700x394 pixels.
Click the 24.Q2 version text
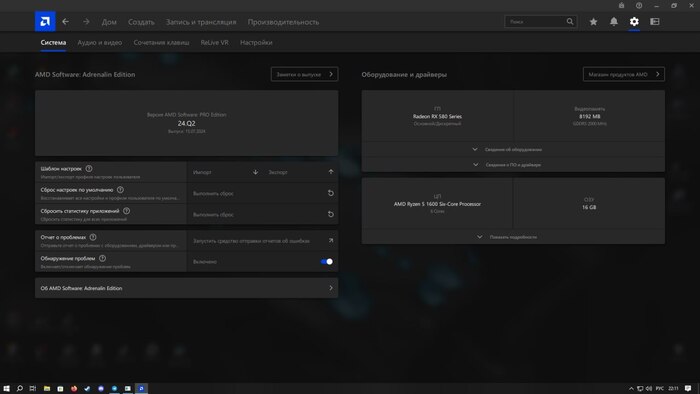187,123
